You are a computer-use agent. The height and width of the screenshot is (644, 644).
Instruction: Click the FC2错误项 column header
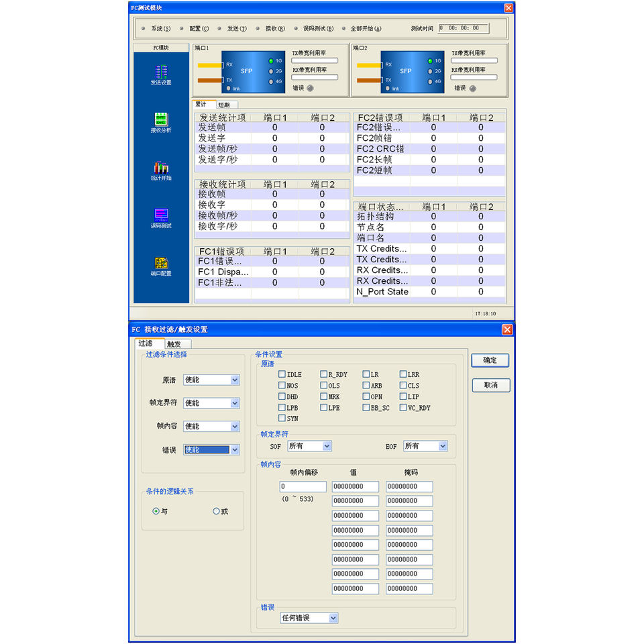click(382, 117)
